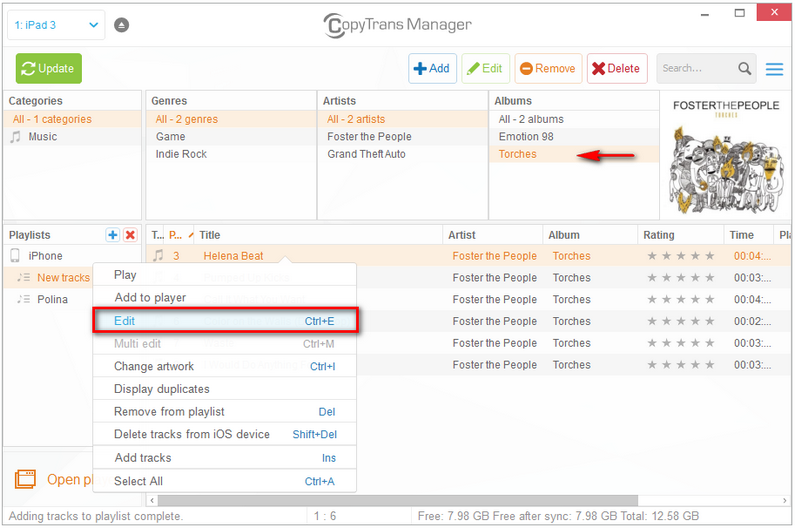Click the horizontal scrollbar thumb

tap(398, 501)
